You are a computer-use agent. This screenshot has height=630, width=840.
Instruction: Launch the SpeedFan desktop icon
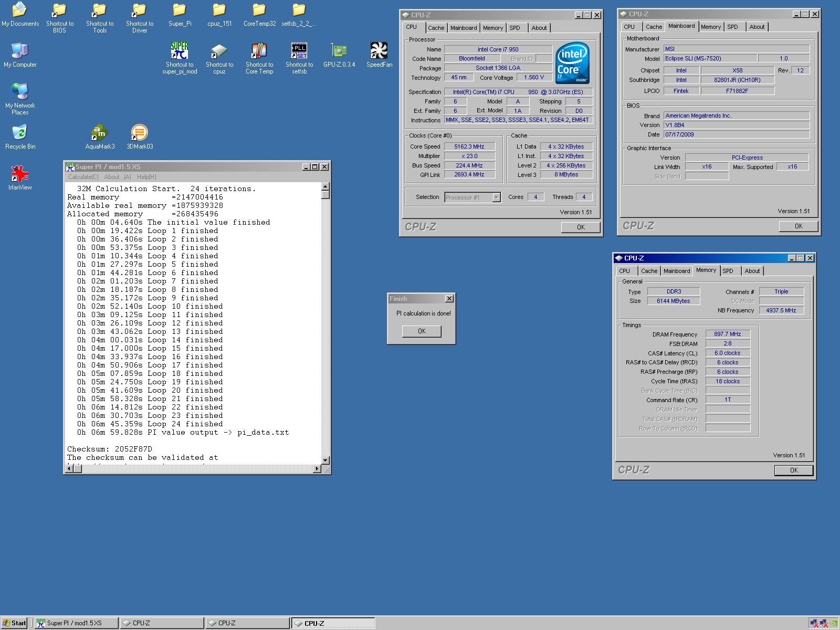coord(379,55)
